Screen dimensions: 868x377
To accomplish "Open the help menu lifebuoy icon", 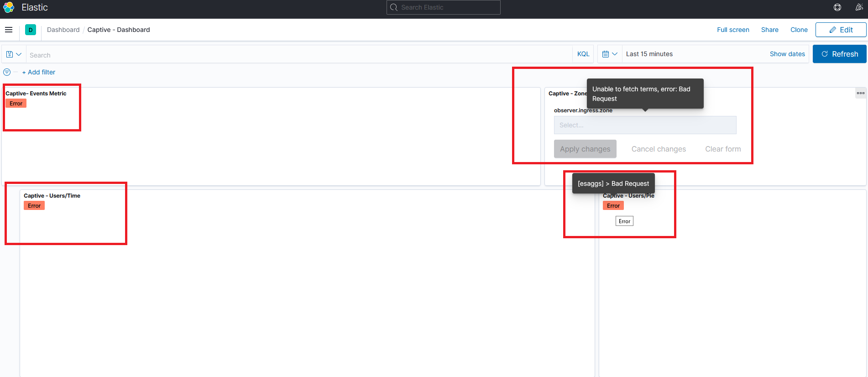I will click(837, 7).
